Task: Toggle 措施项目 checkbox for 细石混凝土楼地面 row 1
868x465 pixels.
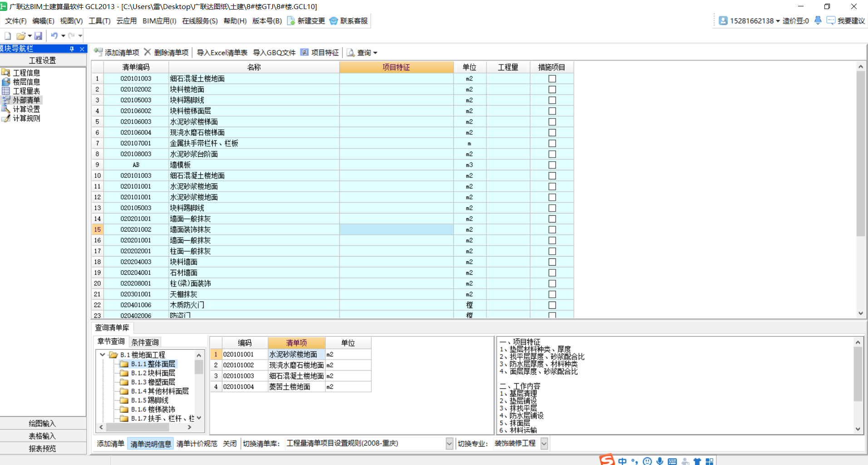Action: (552, 79)
